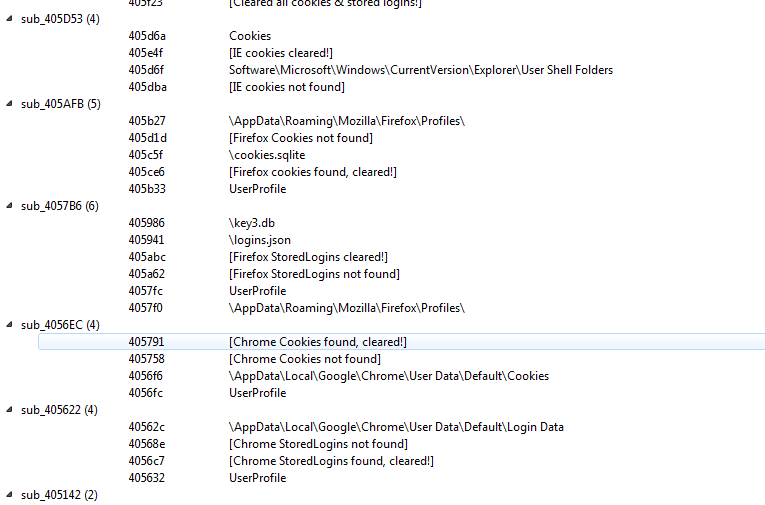
Task: Collapse the sub_405D53 group
Action: pyautogui.click(x=10, y=20)
